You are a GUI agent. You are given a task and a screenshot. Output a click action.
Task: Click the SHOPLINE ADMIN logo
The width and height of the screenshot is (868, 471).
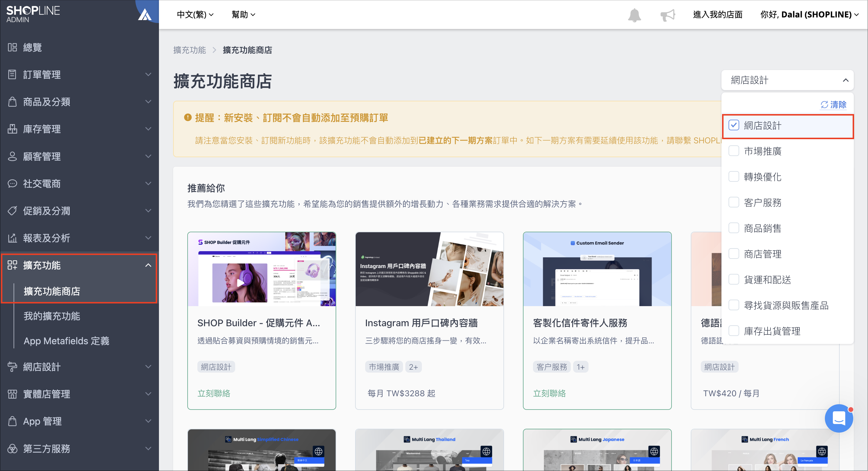coord(33,14)
